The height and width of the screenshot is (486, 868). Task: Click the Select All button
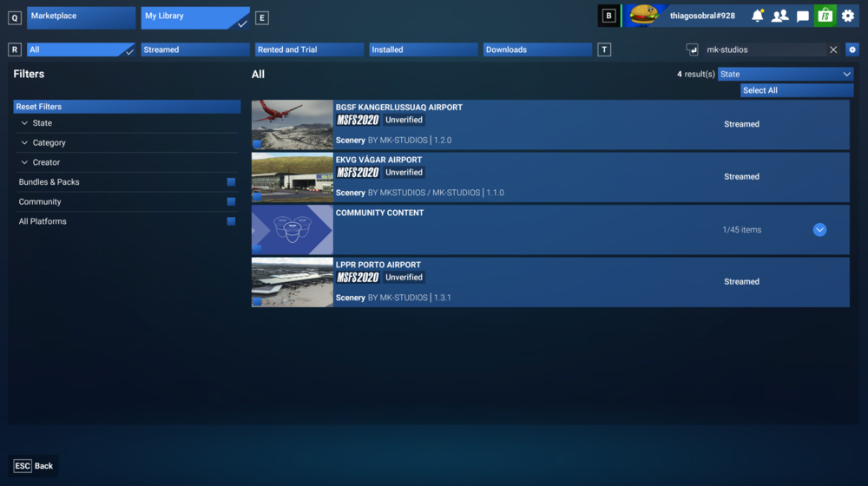[796, 90]
